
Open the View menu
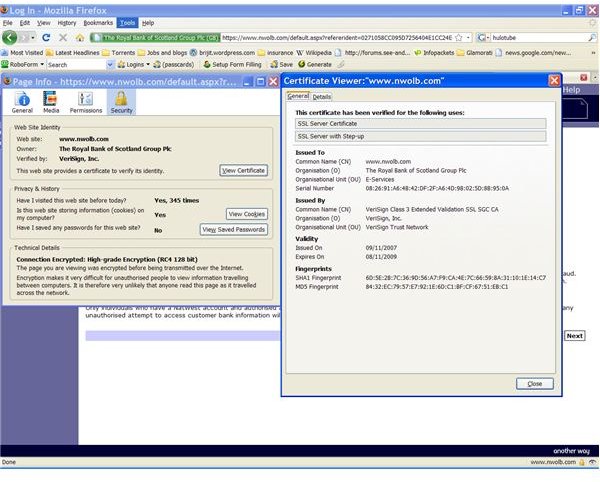(43, 23)
